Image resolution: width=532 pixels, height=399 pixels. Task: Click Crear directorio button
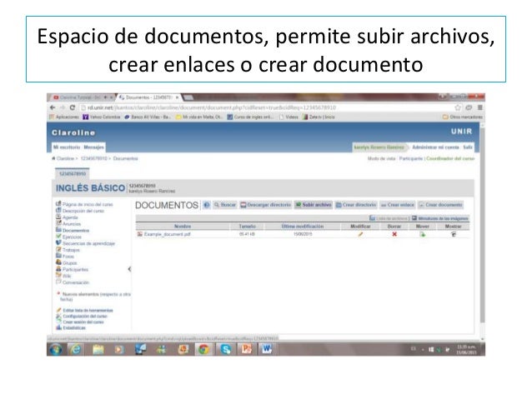coord(356,205)
